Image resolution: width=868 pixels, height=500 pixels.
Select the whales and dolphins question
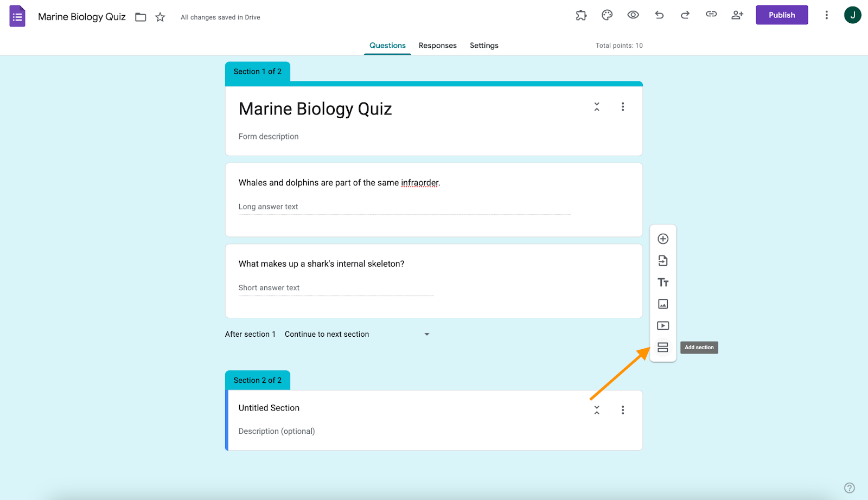pos(434,200)
